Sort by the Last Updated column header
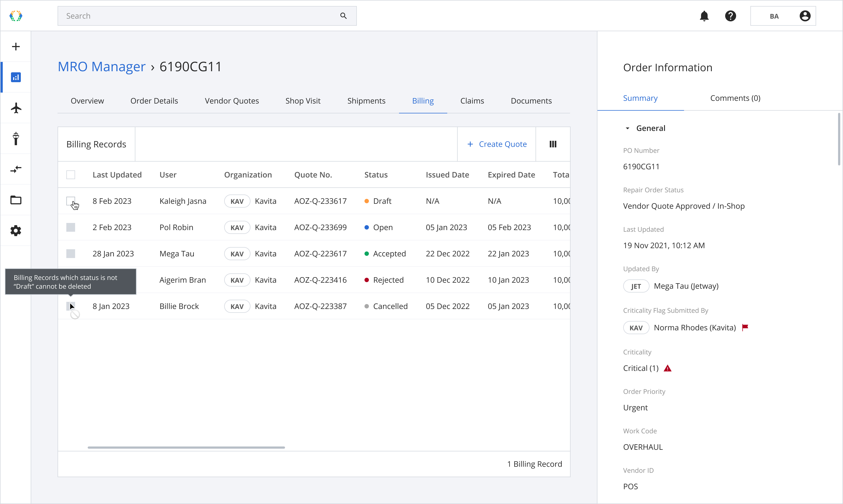The height and width of the screenshot is (504, 843). click(117, 174)
